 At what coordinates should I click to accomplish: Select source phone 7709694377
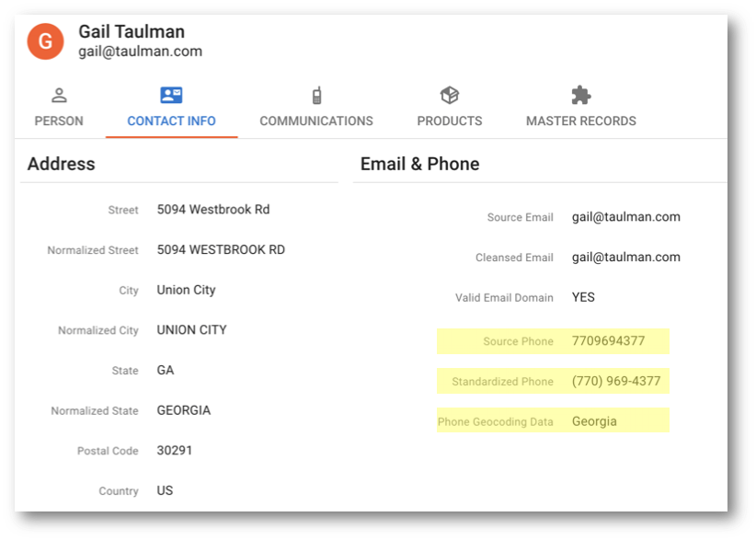[x=608, y=341]
